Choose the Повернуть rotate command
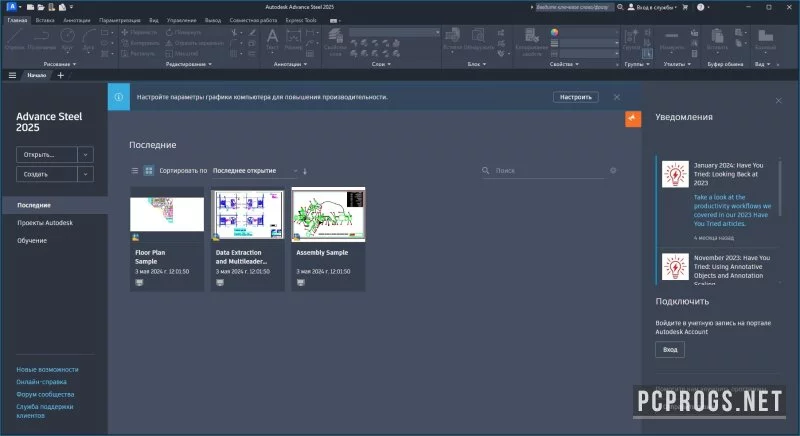Image resolution: width=800 pixels, height=436 pixels. (182, 32)
